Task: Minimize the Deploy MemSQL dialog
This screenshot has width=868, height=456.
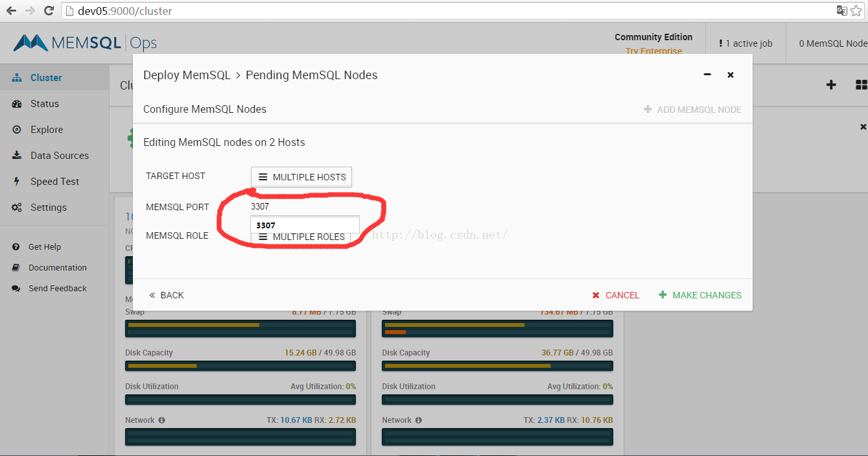Action: (x=707, y=75)
